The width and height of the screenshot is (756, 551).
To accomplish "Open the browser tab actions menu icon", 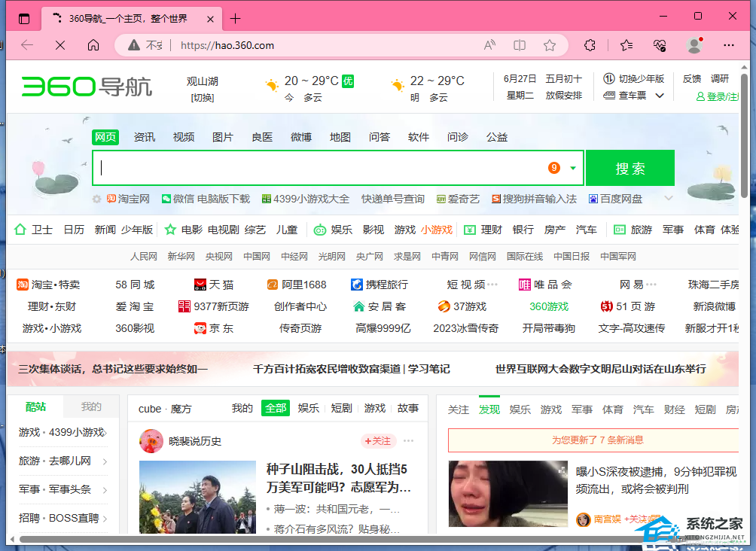I will click(x=24, y=19).
